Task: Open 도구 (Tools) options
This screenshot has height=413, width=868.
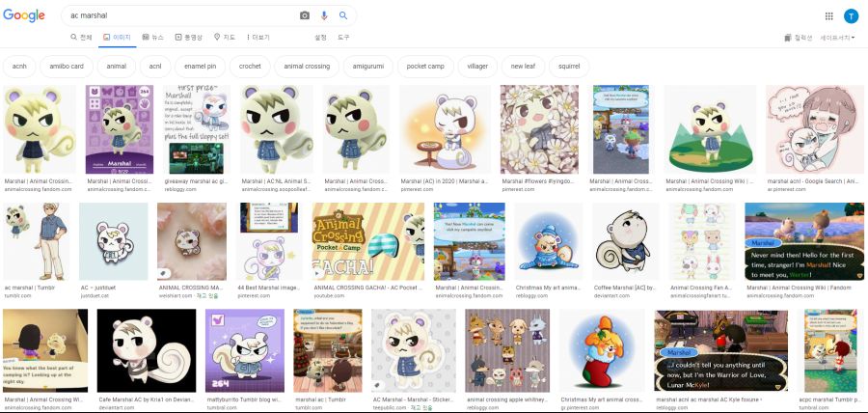Action: pyautogui.click(x=343, y=37)
